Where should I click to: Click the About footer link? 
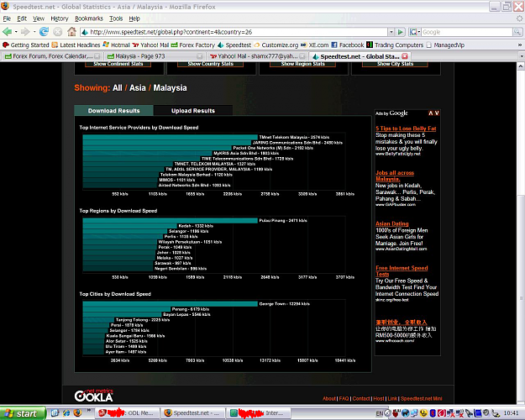(329, 398)
